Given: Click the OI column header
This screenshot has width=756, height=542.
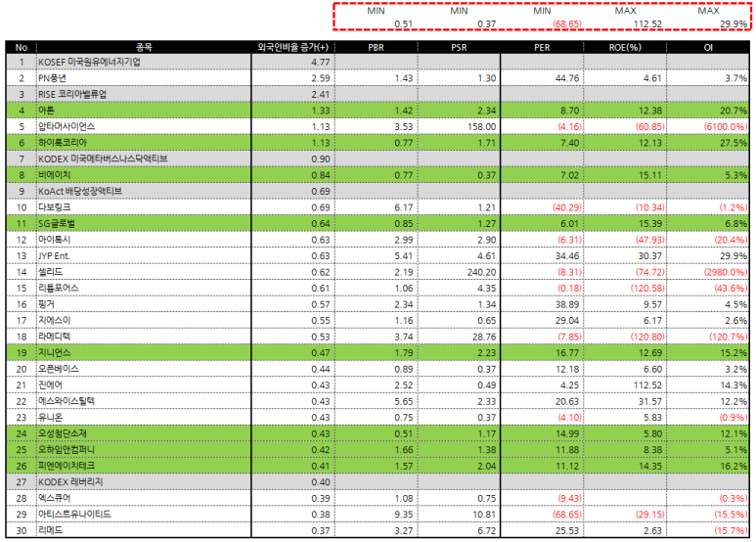Looking at the screenshot, I should click(x=708, y=47).
